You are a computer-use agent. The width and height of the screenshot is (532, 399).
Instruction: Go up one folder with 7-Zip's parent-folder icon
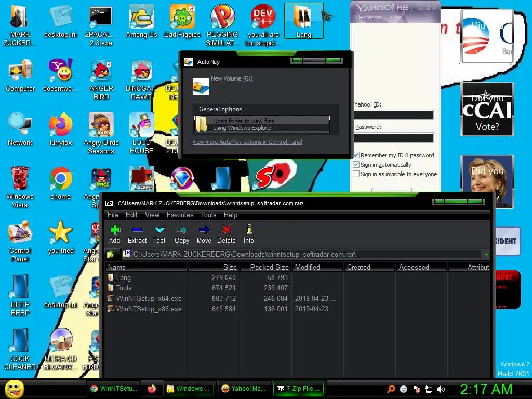tap(110, 254)
